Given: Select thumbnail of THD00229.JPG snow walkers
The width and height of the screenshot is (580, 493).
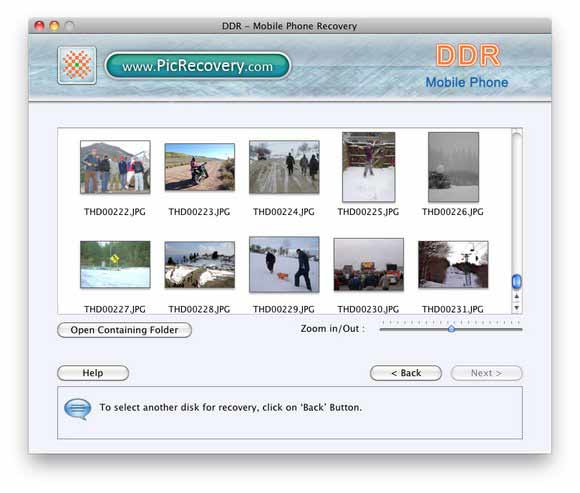Looking at the screenshot, I should [x=284, y=264].
